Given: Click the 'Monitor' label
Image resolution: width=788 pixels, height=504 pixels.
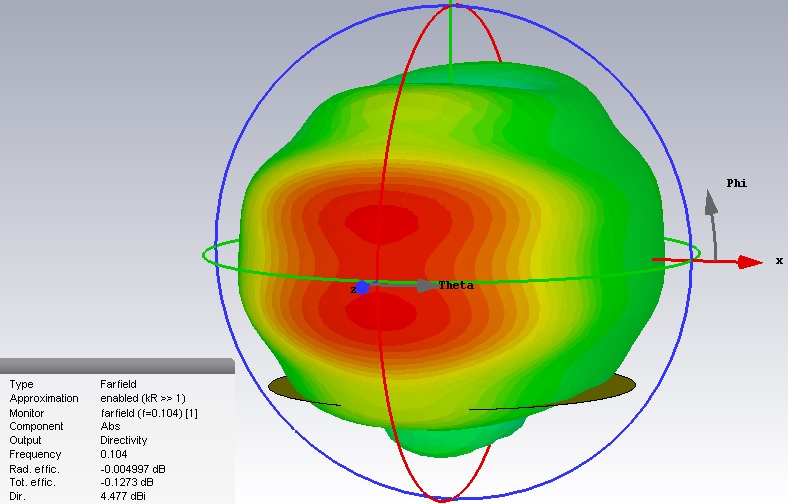Looking at the screenshot, I should tap(27, 413).
